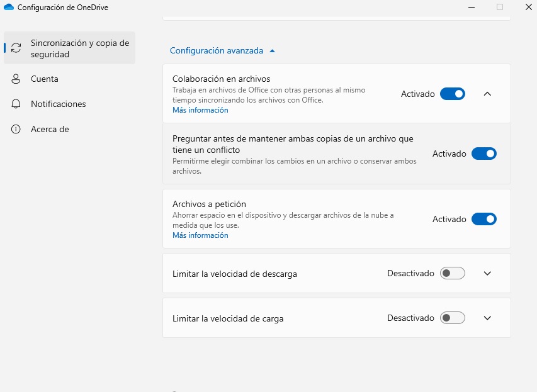The height and width of the screenshot is (392, 537).
Task: Open Más información under Archivos a petición
Action: pos(200,235)
